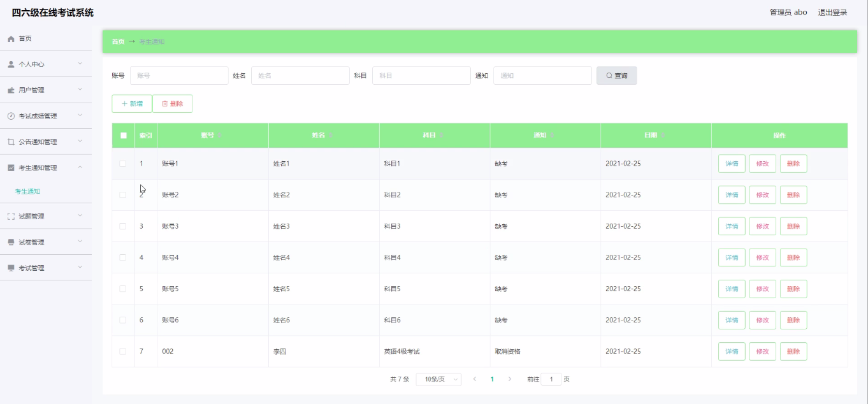
Task: Click 退出登录 to log out
Action: click(832, 12)
